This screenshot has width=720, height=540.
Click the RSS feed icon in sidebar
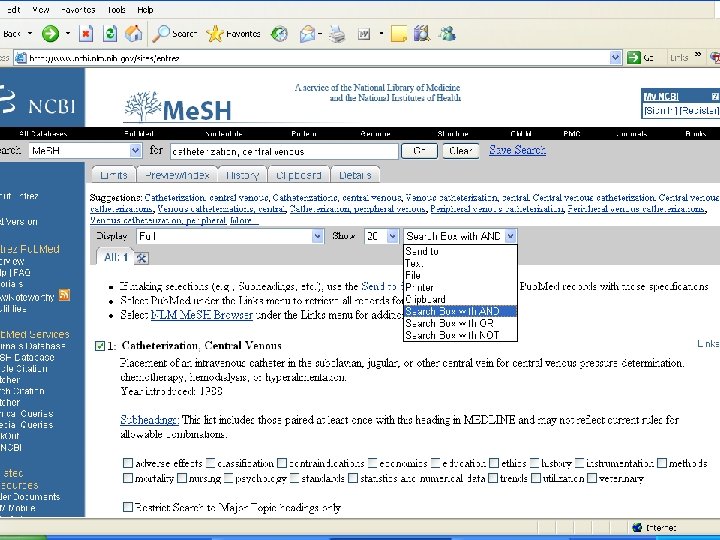[64, 295]
